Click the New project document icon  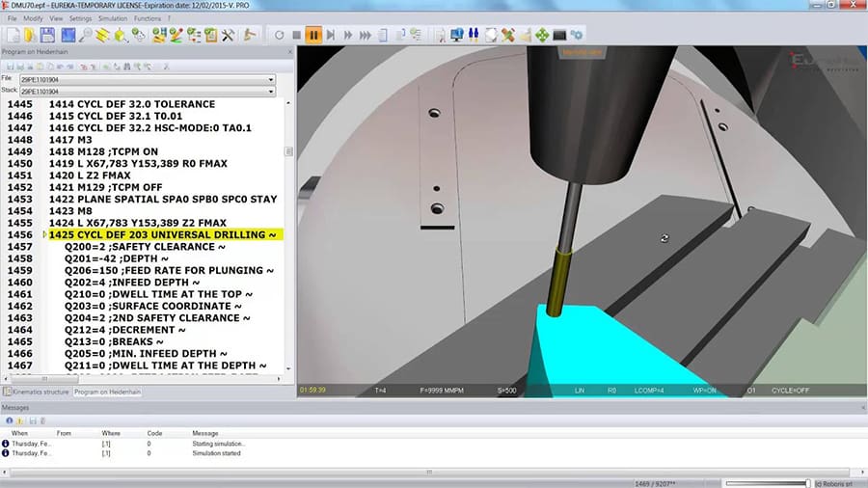click(x=14, y=36)
